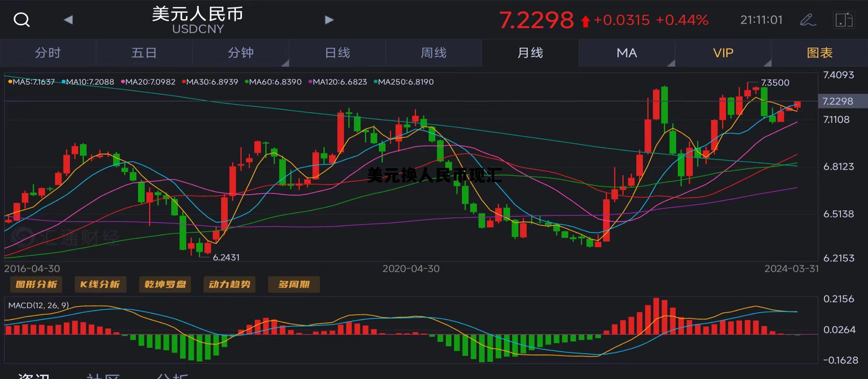This screenshot has width=868, height=379.
Task: Click the current price 7.2298 in header
Action: coord(536,20)
